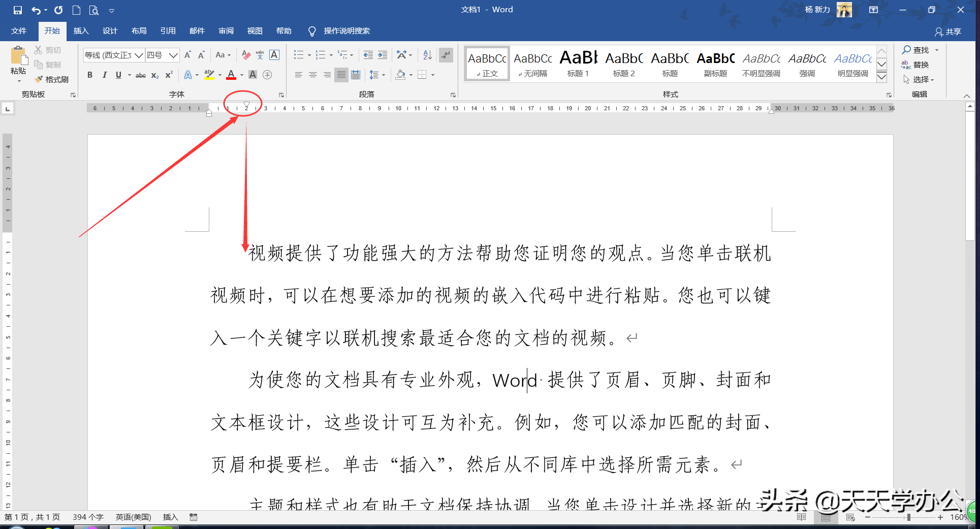
Task: Center the paragraph text
Action: click(313, 75)
